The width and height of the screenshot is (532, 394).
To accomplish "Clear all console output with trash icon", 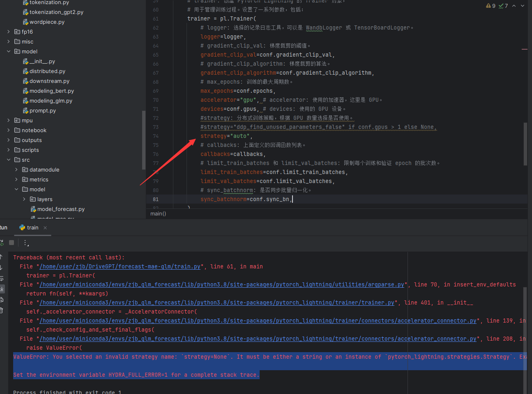I will [x=1, y=310].
